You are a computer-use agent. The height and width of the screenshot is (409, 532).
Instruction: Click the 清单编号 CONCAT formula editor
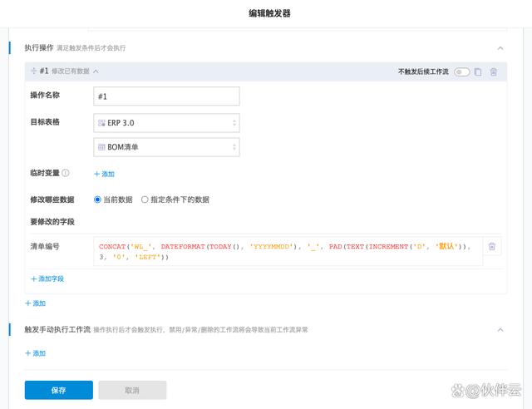coord(288,252)
